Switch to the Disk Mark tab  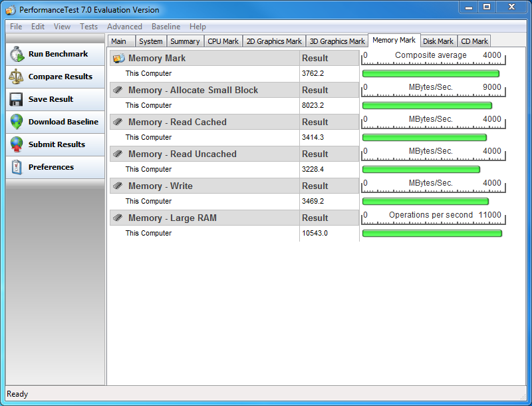click(438, 41)
